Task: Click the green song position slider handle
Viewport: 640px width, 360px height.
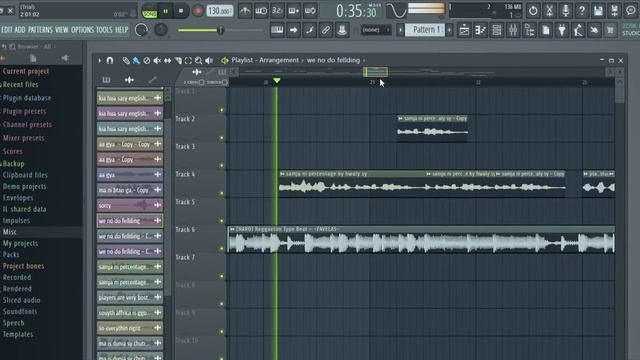Action: tap(221, 30)
